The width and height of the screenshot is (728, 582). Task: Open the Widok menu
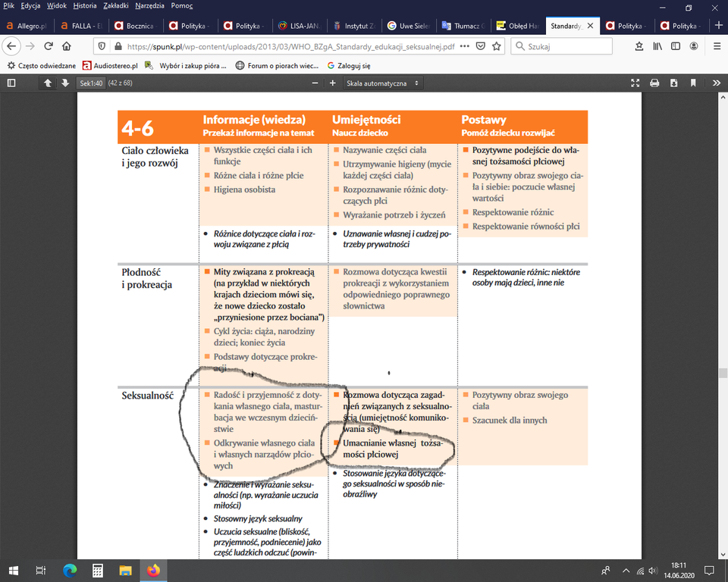57,5
